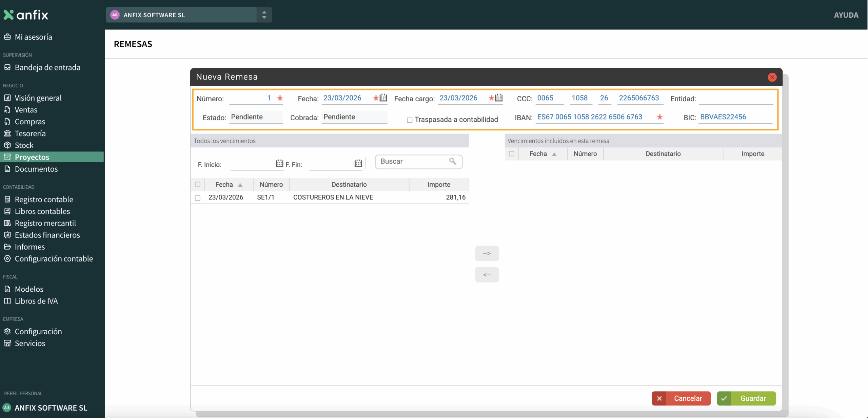
Task: Close the Nueva Remesa dialog
Action: (x=772, y=77)
